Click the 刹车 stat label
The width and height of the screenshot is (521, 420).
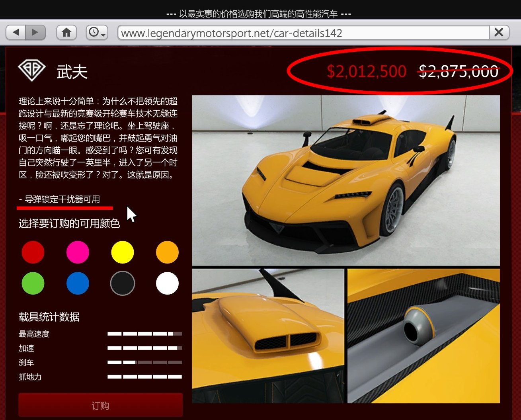[26, 363]
